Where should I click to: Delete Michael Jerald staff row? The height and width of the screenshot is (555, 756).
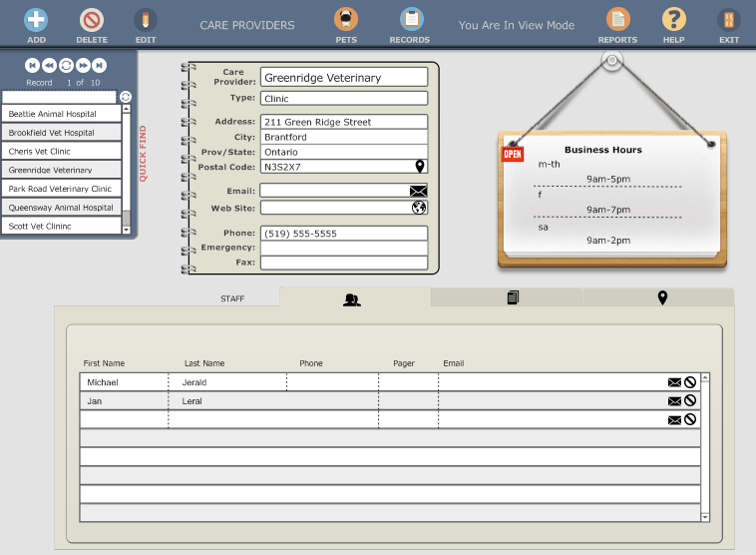[x=690, y=381]
